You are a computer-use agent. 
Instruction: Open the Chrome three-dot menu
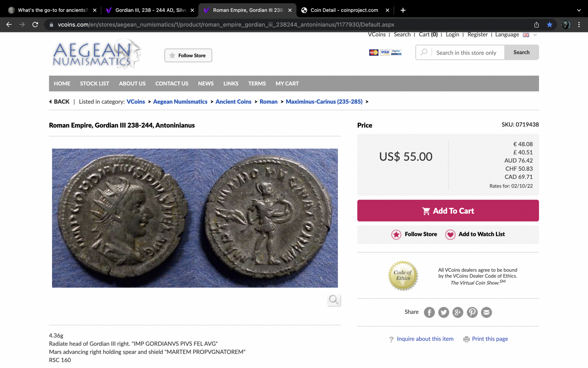(579, 25)
